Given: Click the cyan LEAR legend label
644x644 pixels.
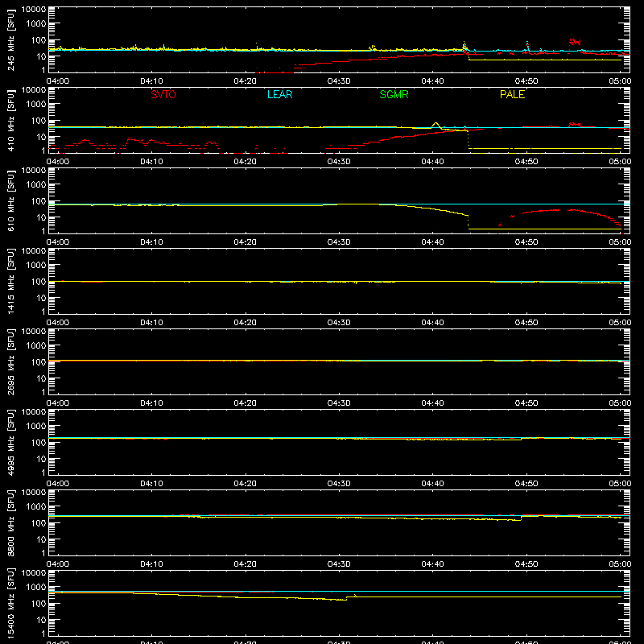Looking at the screenshot, I should (x=279, y=94).
